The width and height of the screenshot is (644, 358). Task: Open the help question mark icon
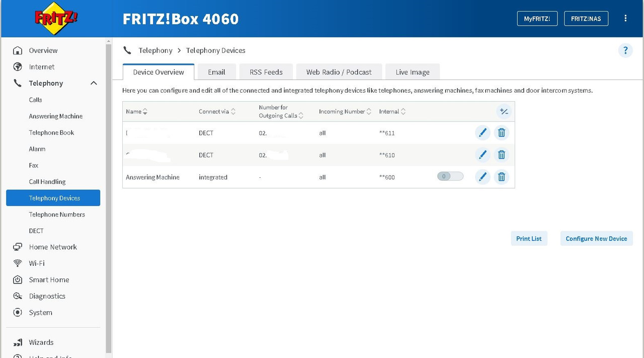coord(625,50)
